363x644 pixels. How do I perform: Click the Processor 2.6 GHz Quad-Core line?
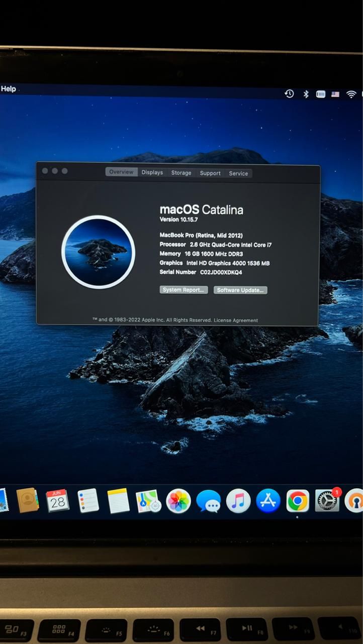coord(216,245)
